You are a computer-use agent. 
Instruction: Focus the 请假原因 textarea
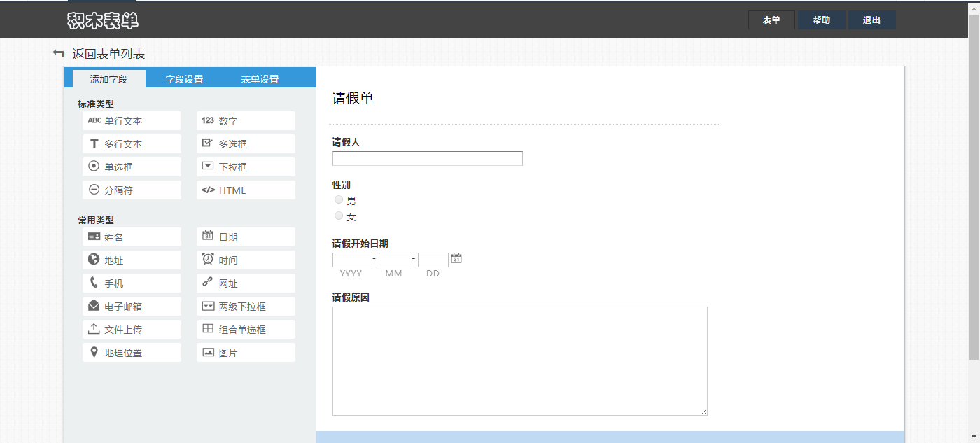pyautogui.click(x=520, y=361)
